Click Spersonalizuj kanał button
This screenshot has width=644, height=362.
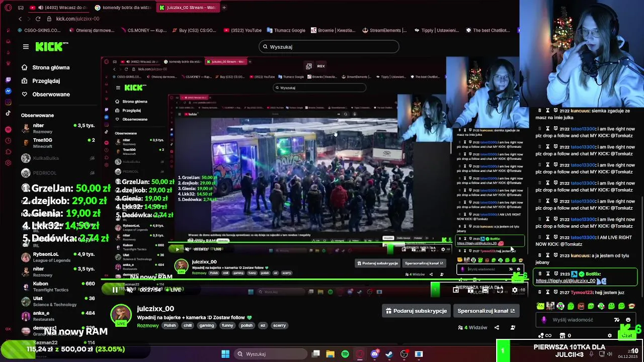click(486, 311)
